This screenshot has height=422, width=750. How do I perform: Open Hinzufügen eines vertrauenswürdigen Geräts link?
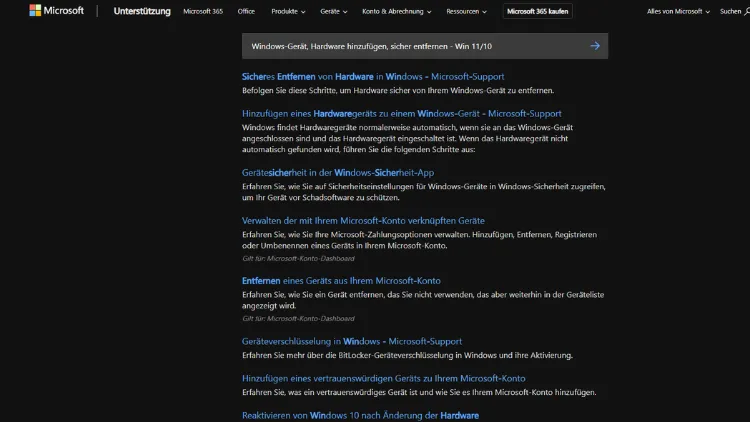[384, 378]
